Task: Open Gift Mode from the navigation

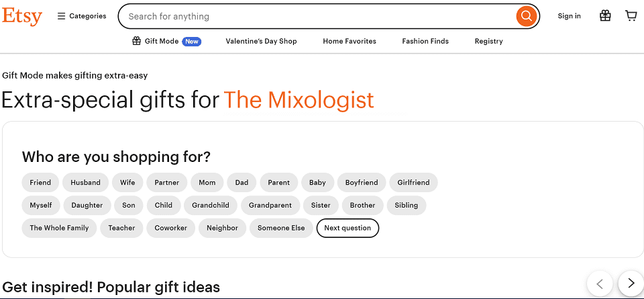Action: 167,41
